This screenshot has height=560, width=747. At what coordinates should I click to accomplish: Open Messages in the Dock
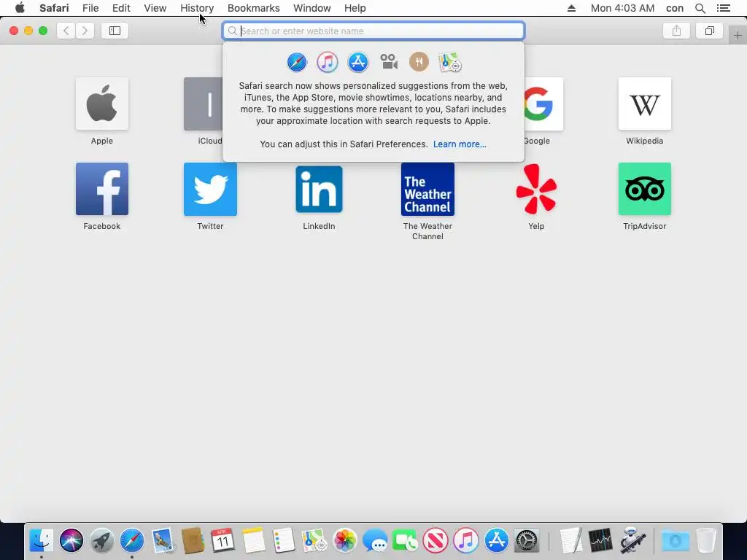click(375, 540)
